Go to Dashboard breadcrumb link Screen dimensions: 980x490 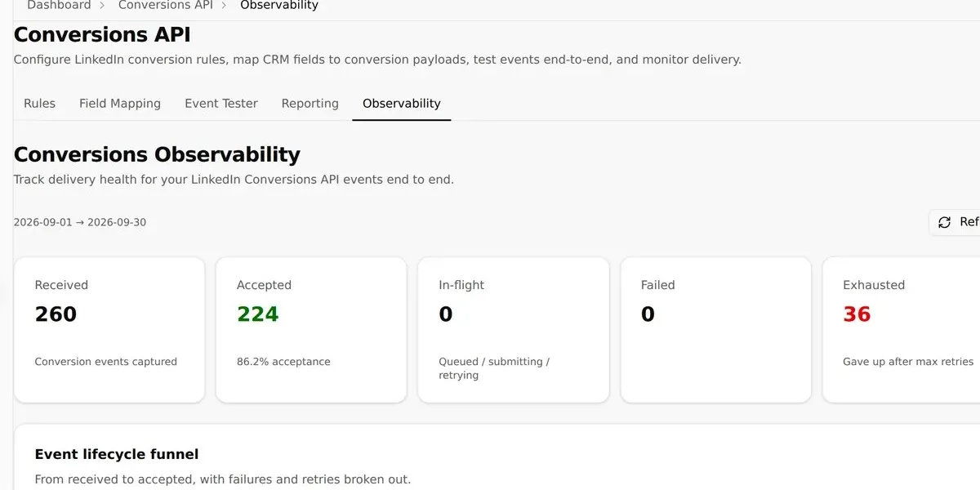[x=59, y=6]
